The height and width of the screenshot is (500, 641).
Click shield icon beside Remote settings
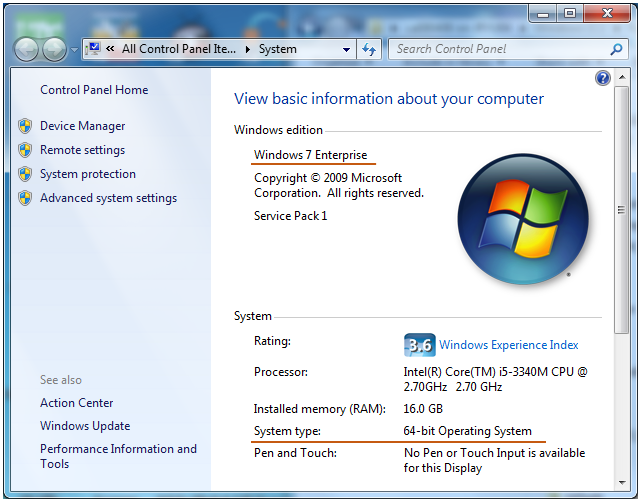point(25,150)
